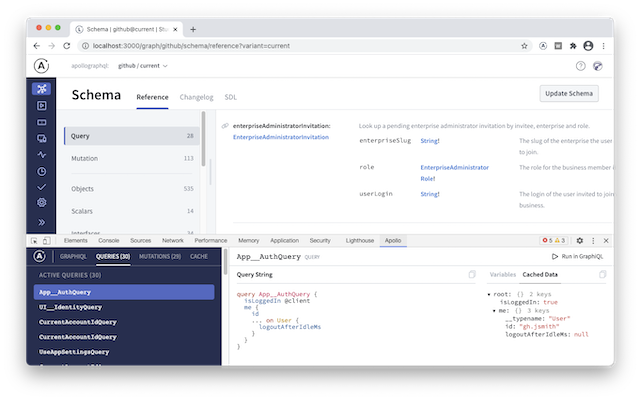Open the DevTools Network tab
Image resolution: width=640 pixels, height=400 pixels.
tap(173, 241)
